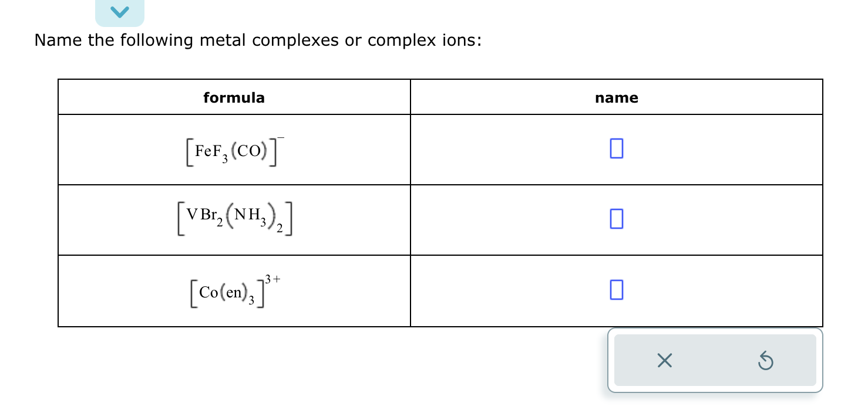Click the answer box for Co(en)3 ion
The height and width of the screenshot is (420, 868).
[615, 289]
